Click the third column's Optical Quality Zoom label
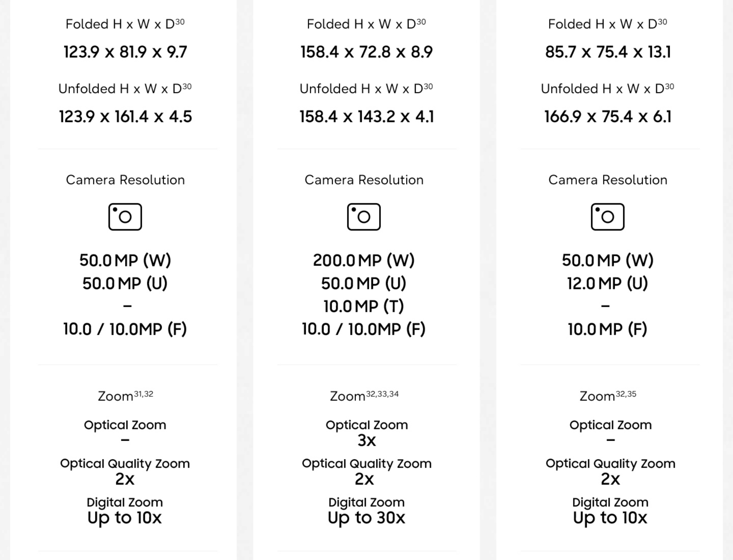This screenshot has width=733, height=560. [610, 464]
